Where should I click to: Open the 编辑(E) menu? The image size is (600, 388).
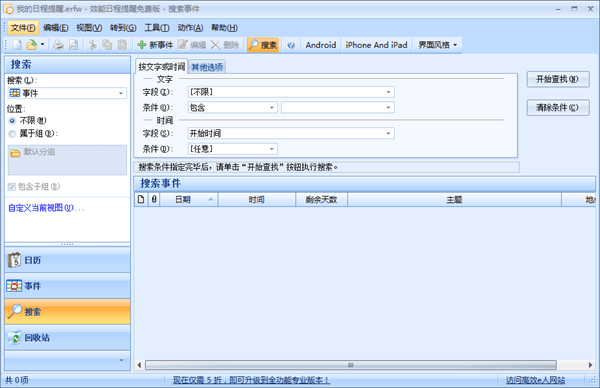[x=55, y=28]
